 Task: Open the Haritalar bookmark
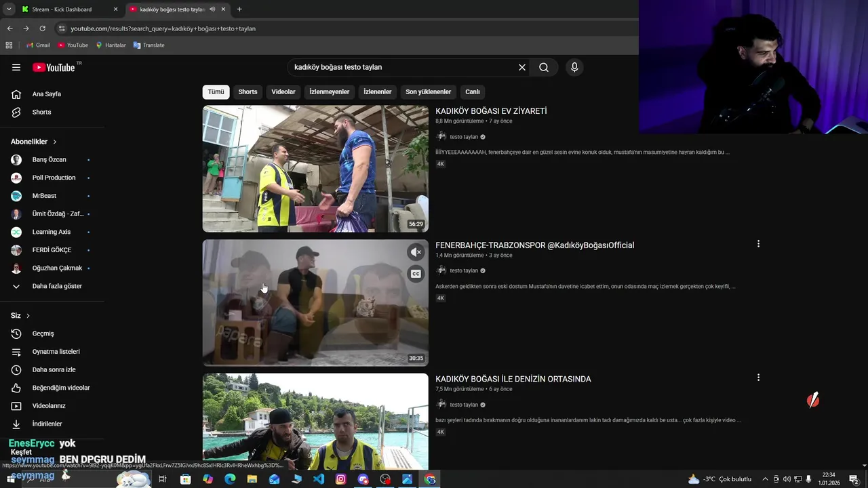point(111,45)
